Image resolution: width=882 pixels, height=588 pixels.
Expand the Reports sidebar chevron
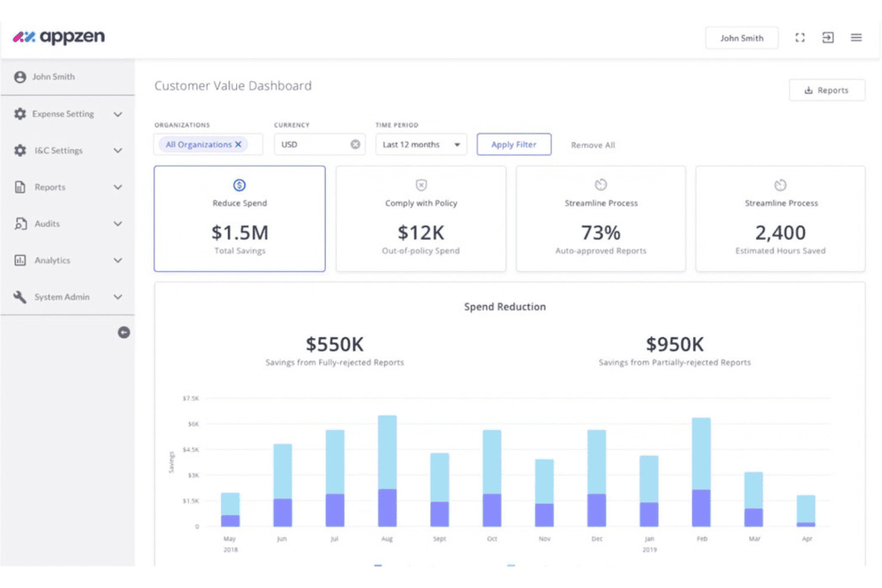pyautogui.click(x=118, y=187)
